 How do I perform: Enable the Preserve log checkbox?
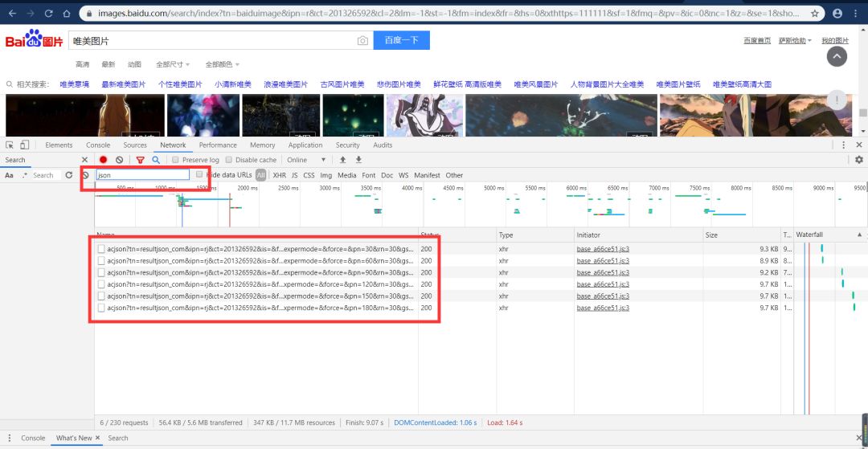point(175,160)
